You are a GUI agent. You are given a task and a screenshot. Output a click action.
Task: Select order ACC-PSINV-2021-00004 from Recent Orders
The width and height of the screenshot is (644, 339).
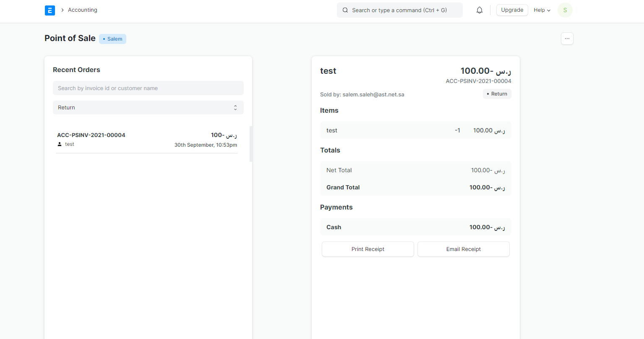point(147,139)
